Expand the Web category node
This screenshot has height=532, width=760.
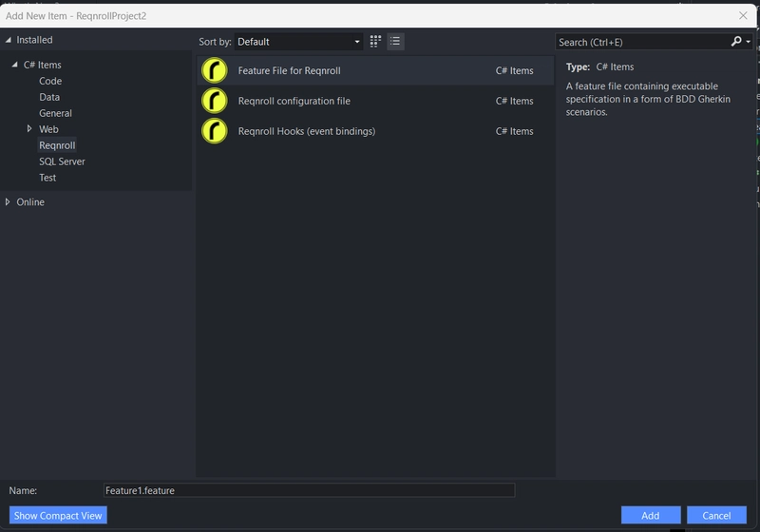(29, 129)
